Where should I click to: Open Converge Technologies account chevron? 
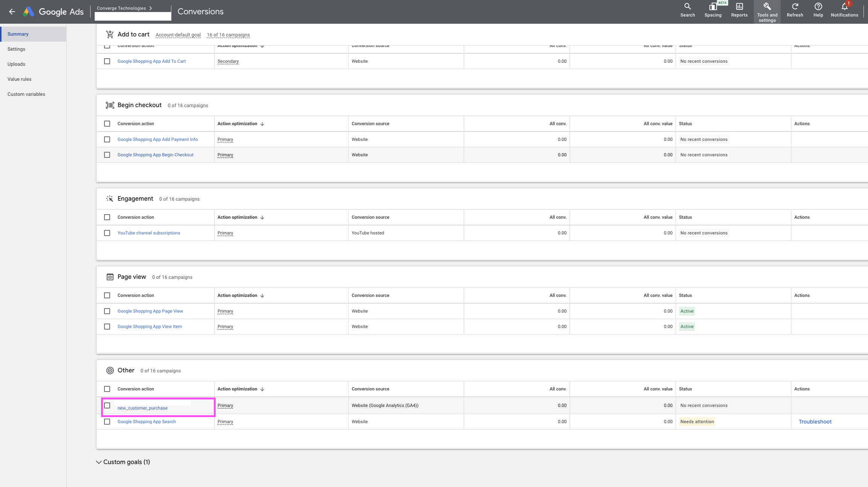pyautogui.click(x=151, y=8)
